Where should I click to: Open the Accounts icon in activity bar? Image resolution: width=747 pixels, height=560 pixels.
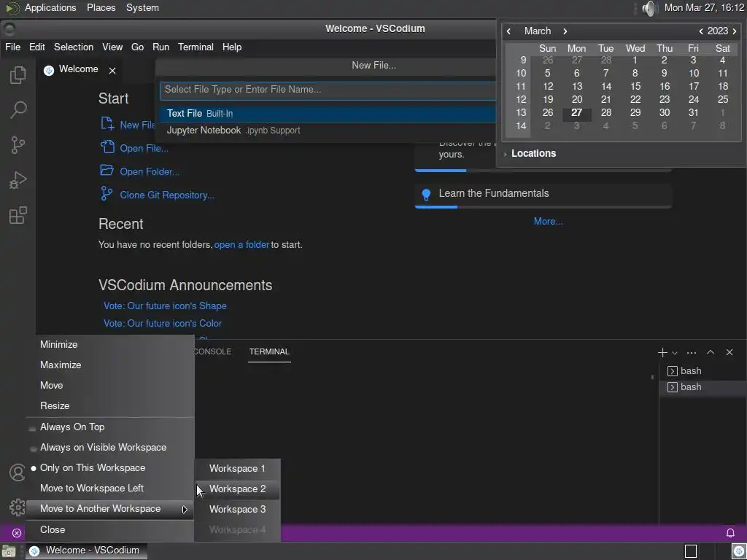18,472
